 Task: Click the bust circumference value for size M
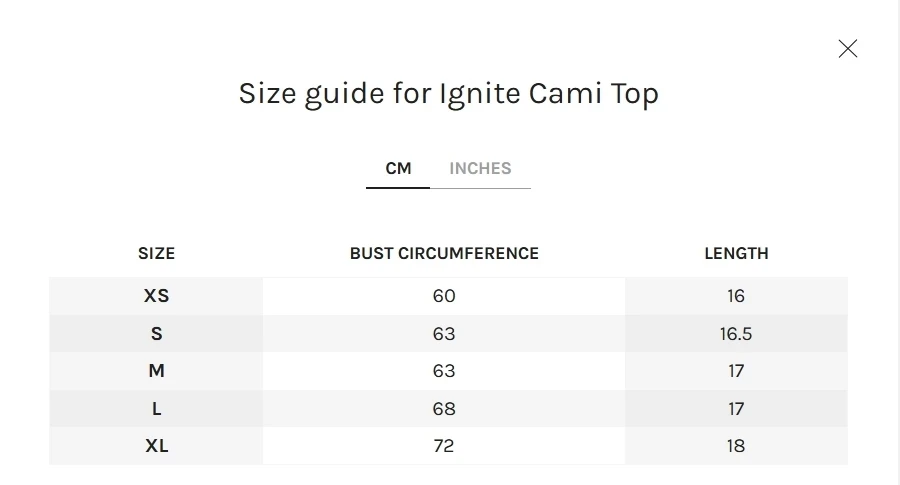coord(444,371)
